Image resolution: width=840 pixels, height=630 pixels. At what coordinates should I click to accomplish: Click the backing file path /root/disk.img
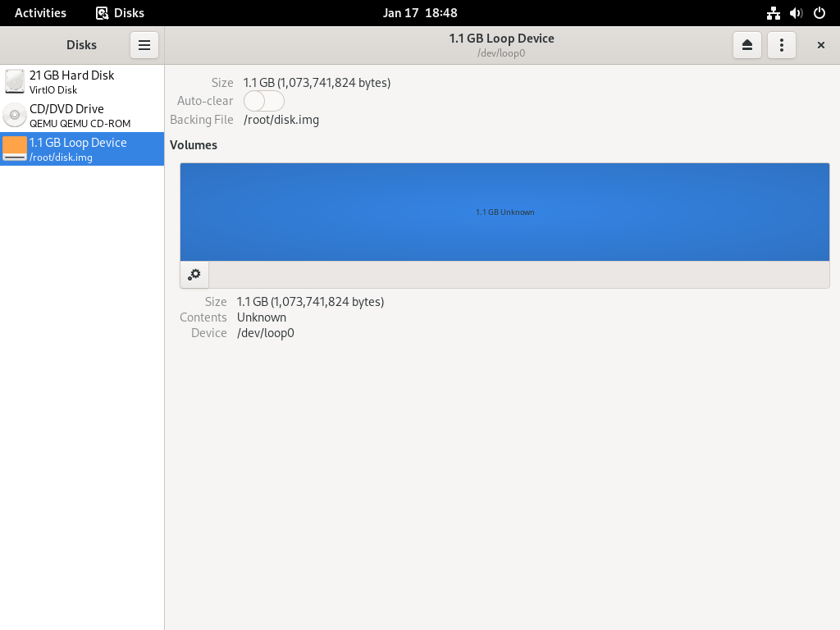point(281,120)
